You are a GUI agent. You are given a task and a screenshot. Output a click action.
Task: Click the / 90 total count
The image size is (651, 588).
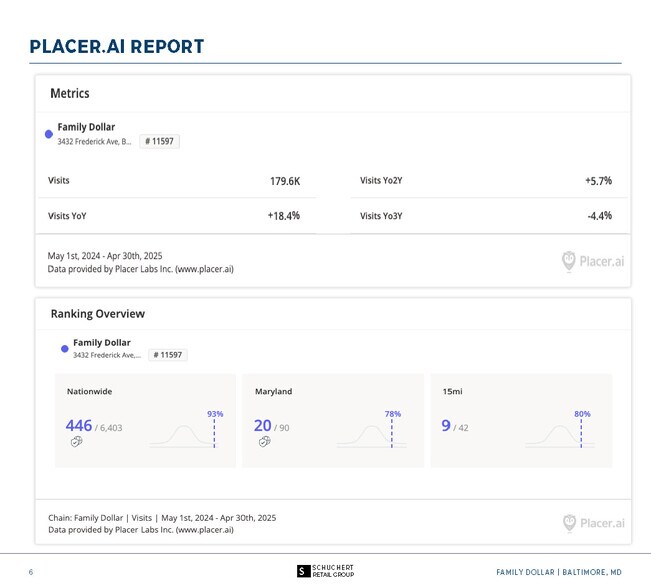point(281,428)
